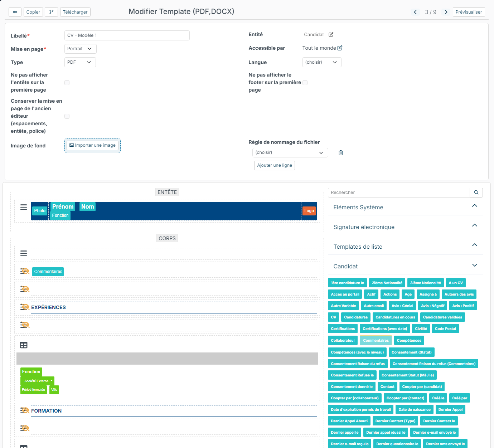Click the header row drag handle
Image resolution: width=494 pixels, height=448 pixels.
[24, 207]
